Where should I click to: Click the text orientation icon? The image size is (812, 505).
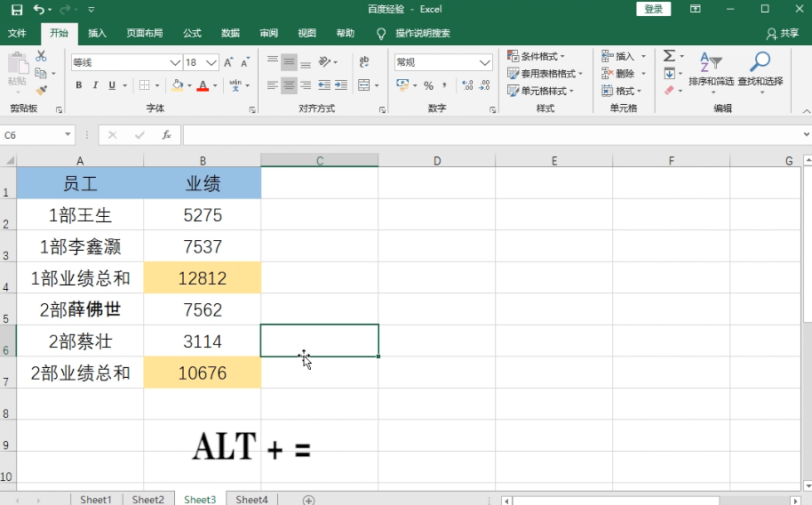325,62
